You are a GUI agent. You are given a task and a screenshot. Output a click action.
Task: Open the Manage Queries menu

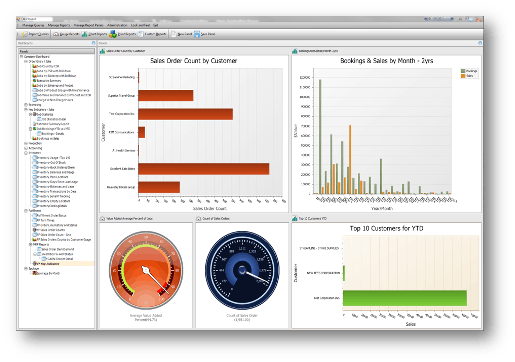tap(33, 25)
